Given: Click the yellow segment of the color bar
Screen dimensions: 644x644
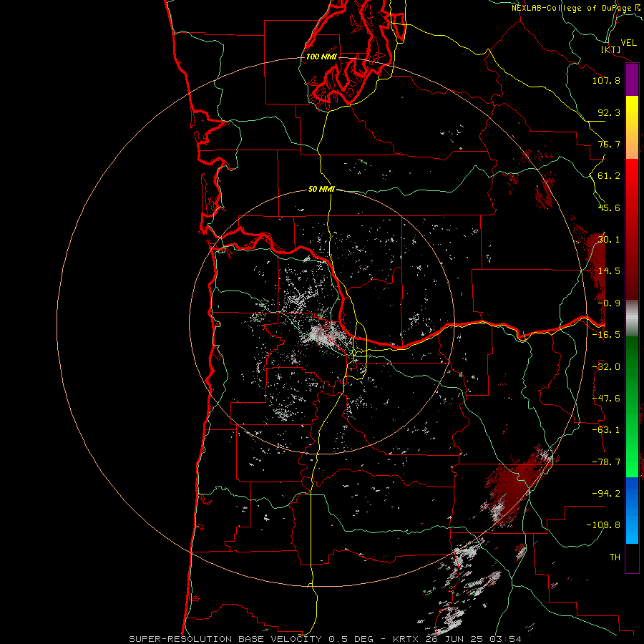Looking at the screenshot, I should click(x=632, y=111).
